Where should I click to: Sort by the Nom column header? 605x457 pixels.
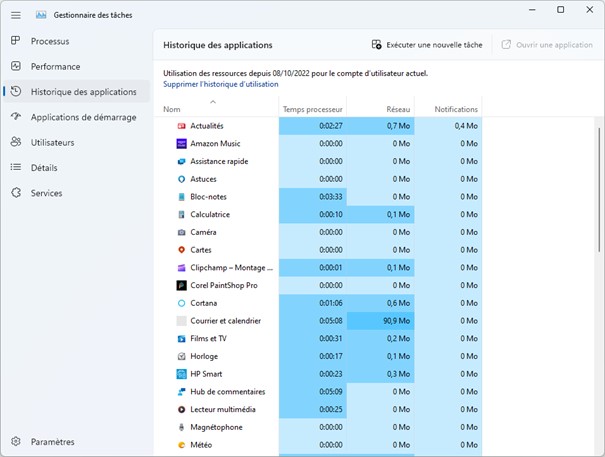coord(172,109)
